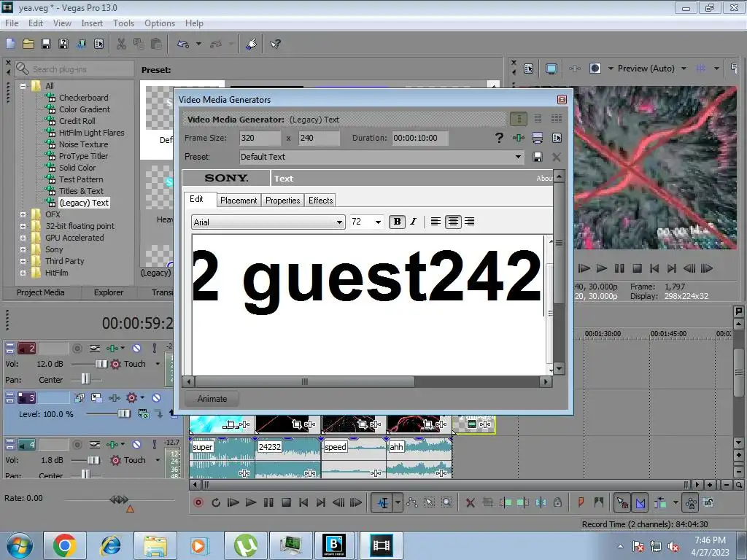Switch to the Project Media tab

(41, 292)
